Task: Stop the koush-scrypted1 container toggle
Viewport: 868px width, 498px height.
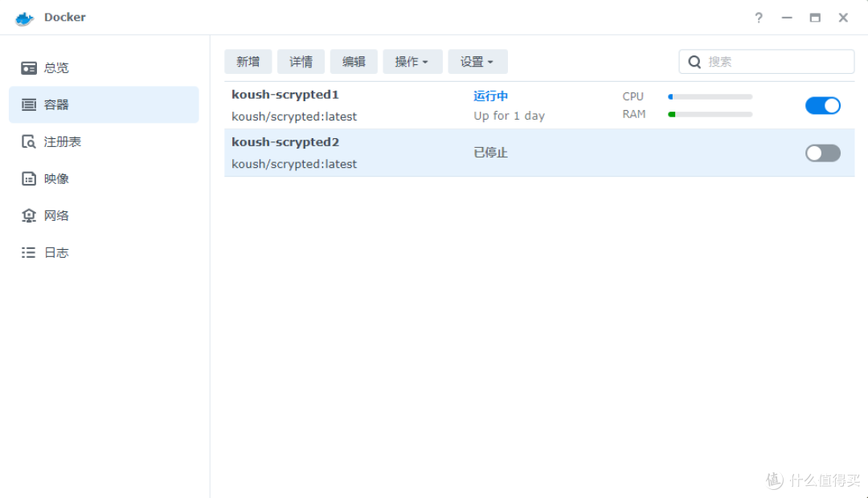Action: pos(822,105)
